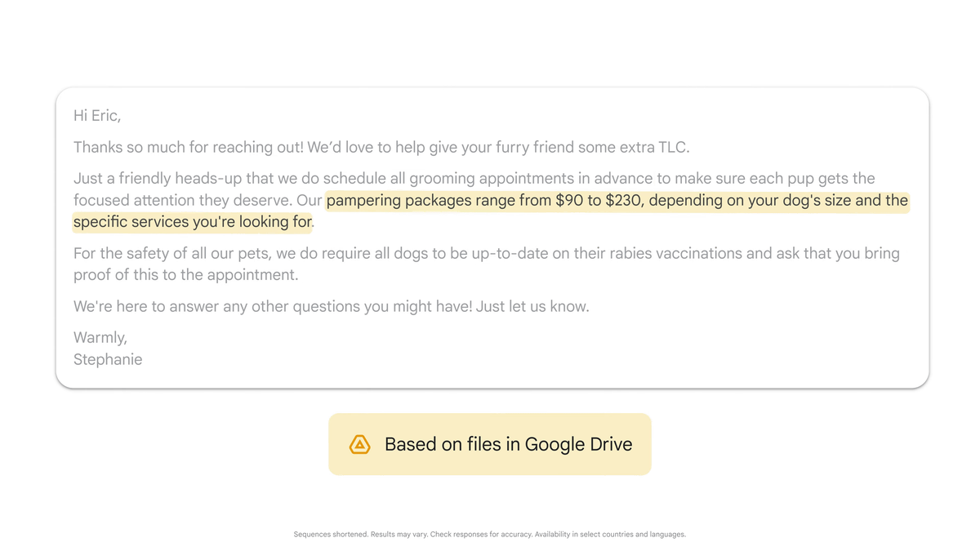
Task: Click the "$230" price in the highlighted text
Action: pyautogui.click(x=623, y=201)
